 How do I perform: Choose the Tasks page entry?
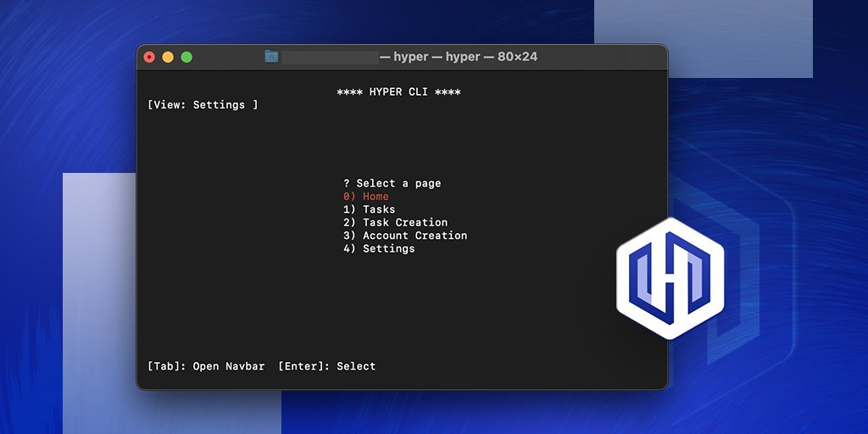click(370, 209)
